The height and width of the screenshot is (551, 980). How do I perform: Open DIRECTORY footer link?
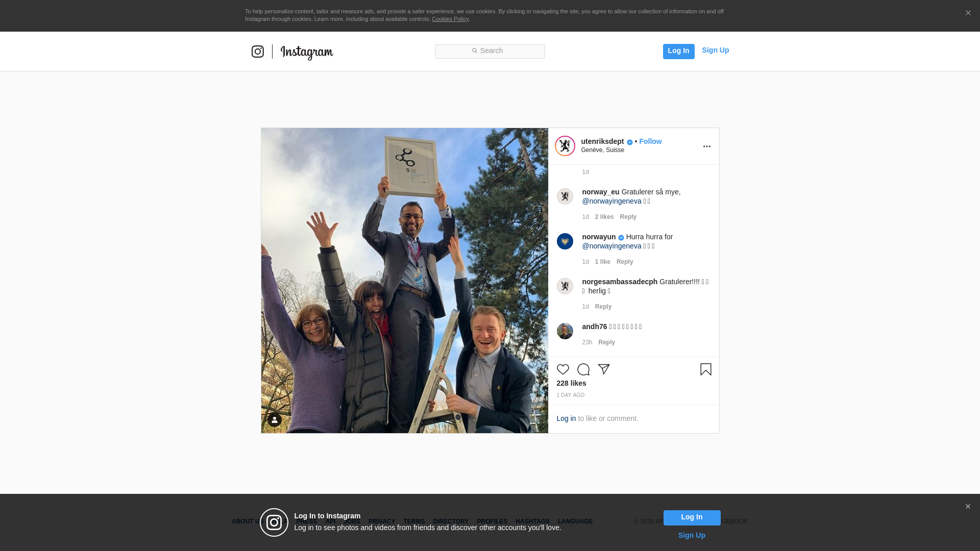point(451,521)
